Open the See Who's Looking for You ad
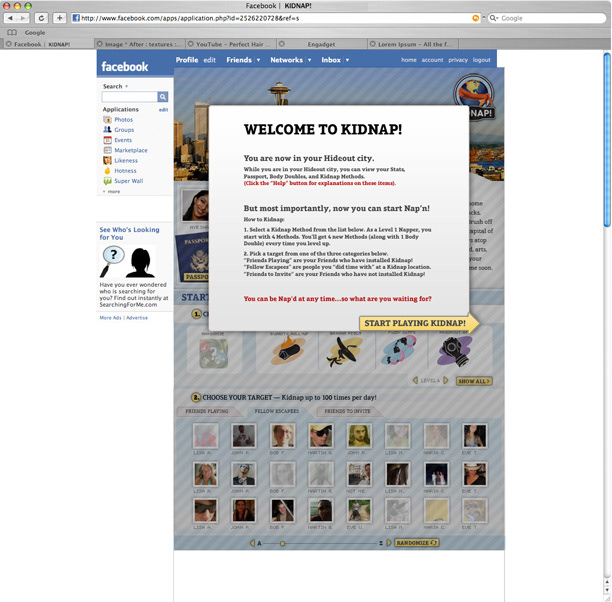The width and height of the screenshot is (612, 602). click(x=129, y=233)
